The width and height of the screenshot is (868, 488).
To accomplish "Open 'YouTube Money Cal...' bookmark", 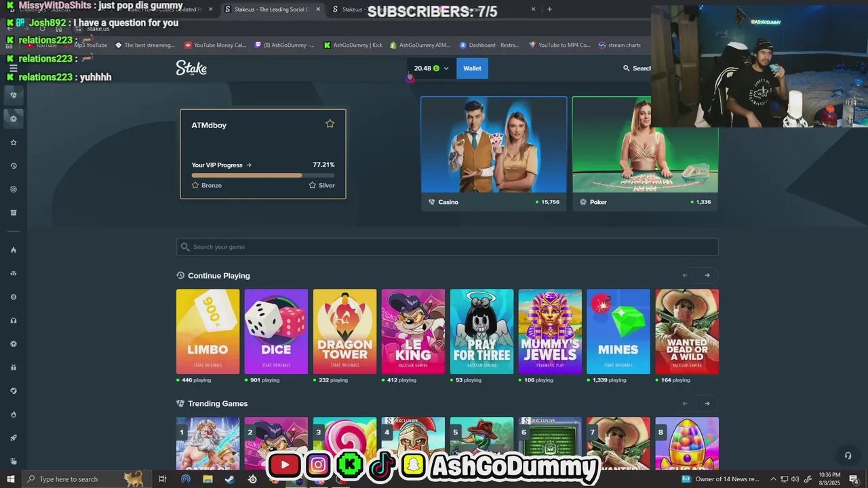I will point(215,45).
